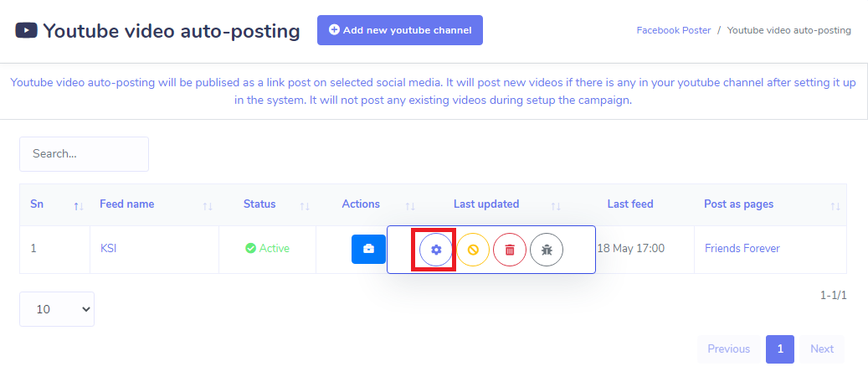Open campaign settings gear icon

(435, 250)
